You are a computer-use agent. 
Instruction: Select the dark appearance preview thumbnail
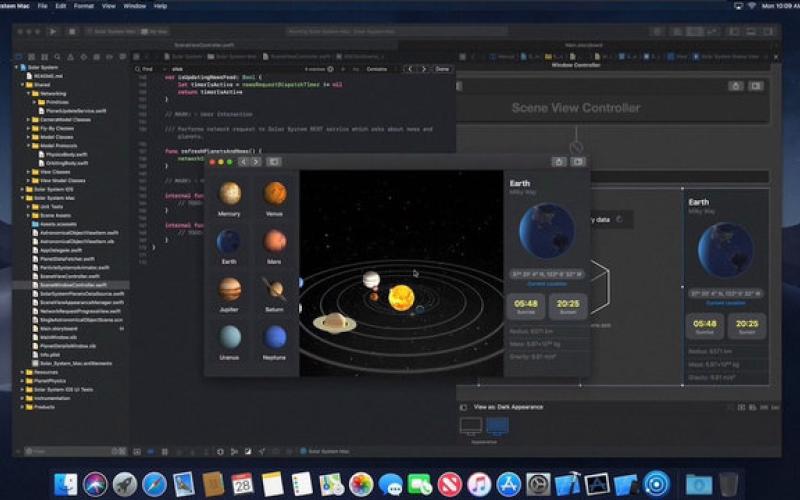[x=497, y=425]
